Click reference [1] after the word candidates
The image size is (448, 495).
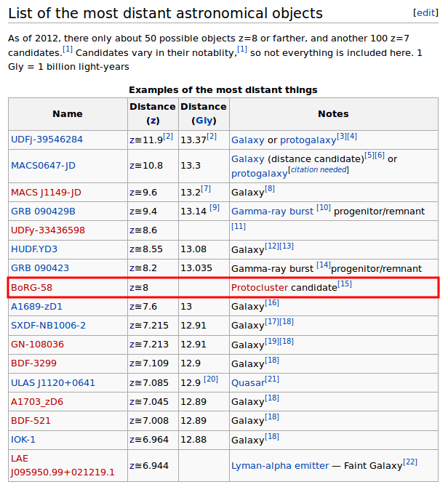68,49
